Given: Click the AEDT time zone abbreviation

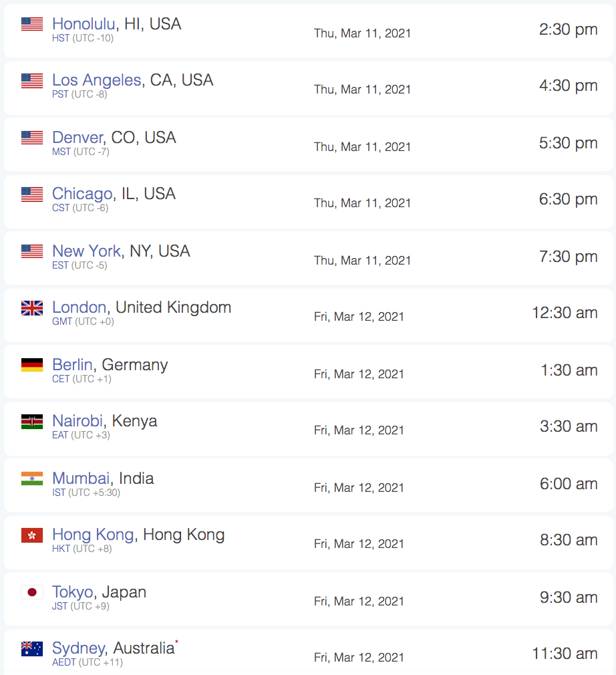Looking at the screenshot, I should click(x=63, y=662).
